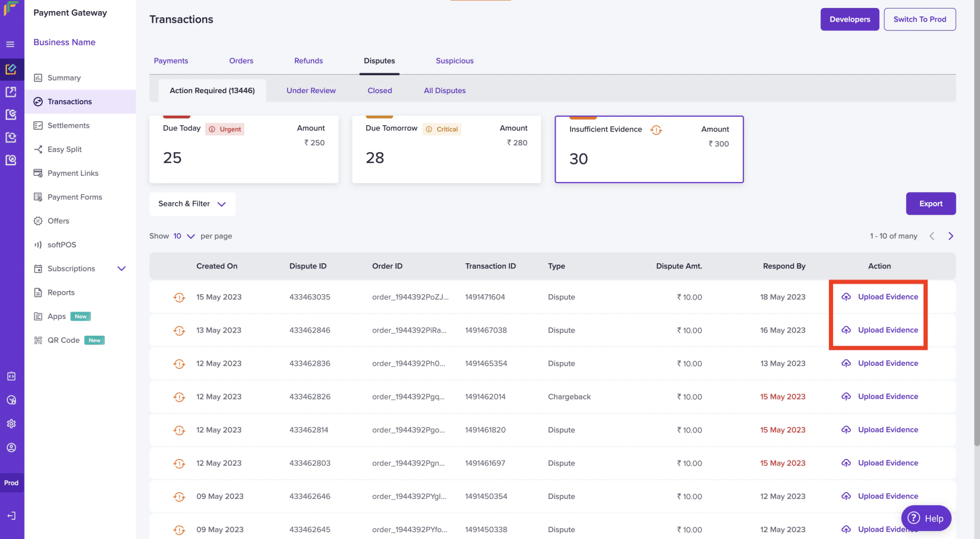Click the Export button
980x539 pixels.
coord(930,204)
